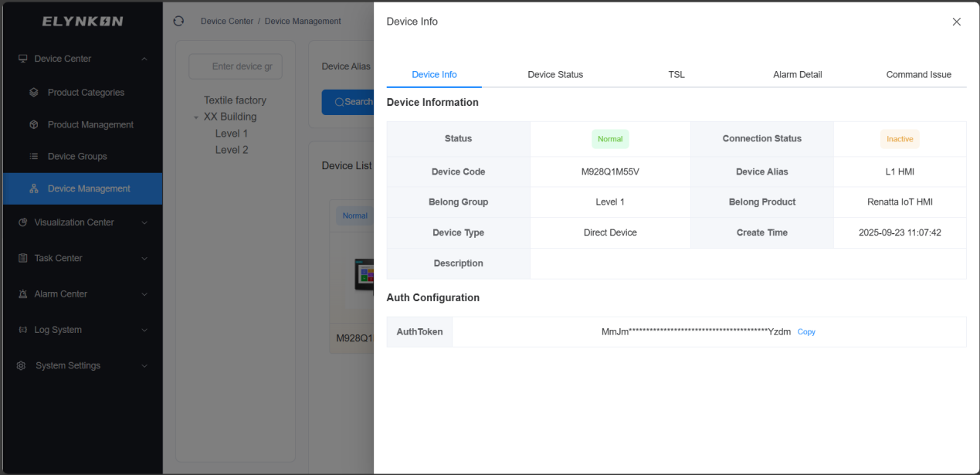980x475 pixels.
Task: Select XX Building tree node
Action: 230,117
